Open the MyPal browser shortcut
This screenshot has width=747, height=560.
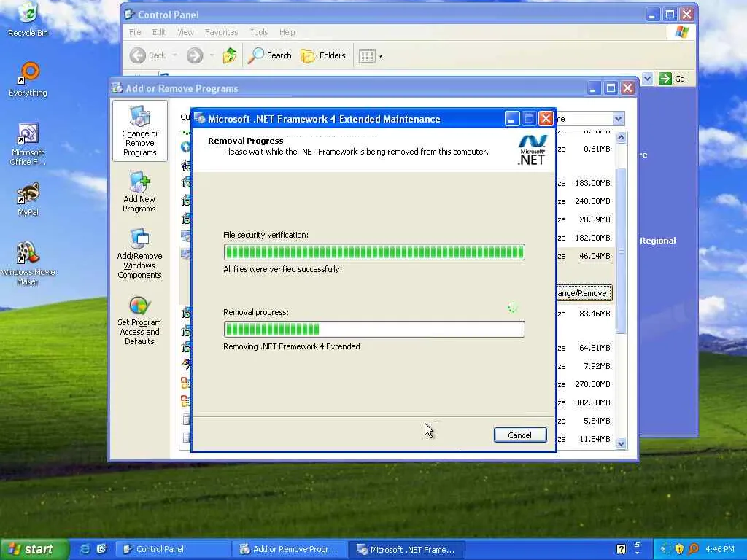click(28, 200)
